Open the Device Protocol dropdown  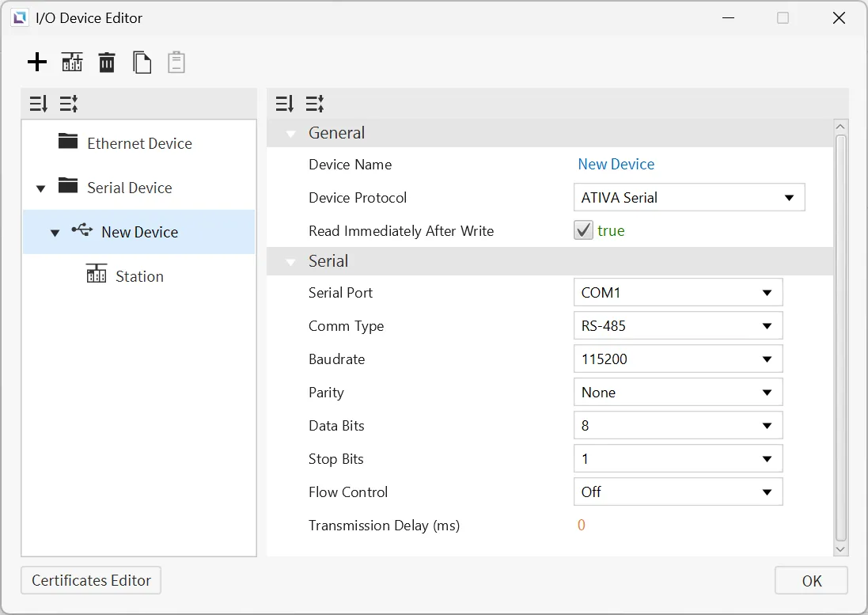[x=688, y=198]
